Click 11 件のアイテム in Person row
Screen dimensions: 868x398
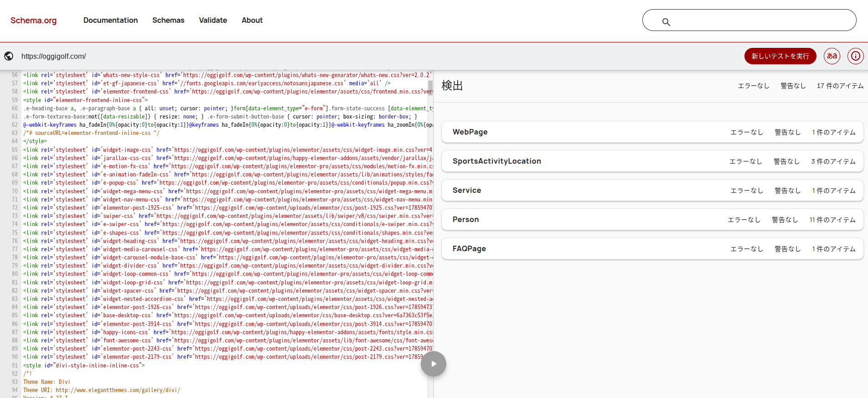[832, 220]
